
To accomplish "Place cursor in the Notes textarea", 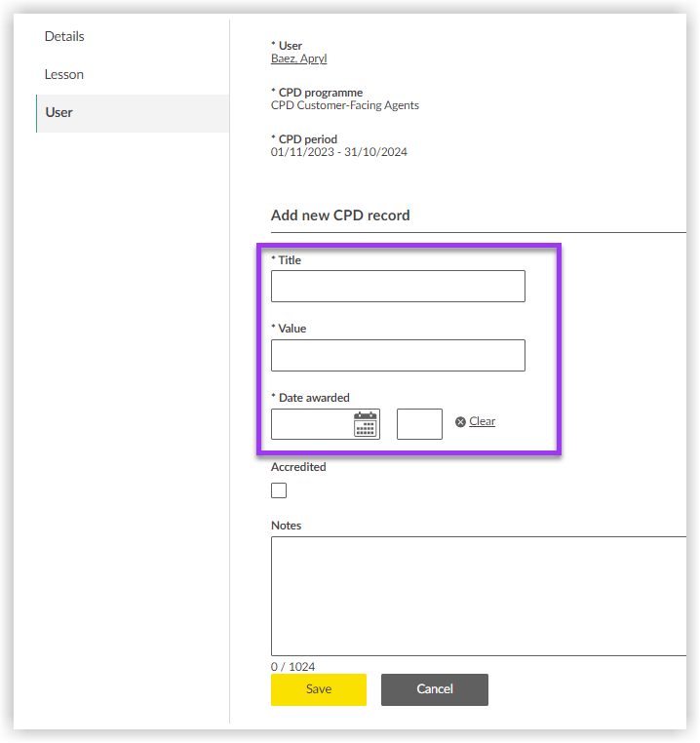I will 478,596.
